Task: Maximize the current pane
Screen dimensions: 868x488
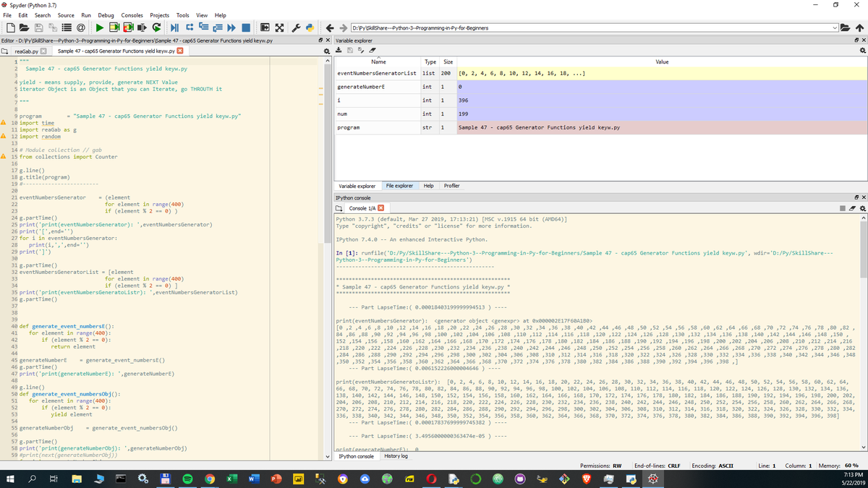Action: tap(265, 27)
